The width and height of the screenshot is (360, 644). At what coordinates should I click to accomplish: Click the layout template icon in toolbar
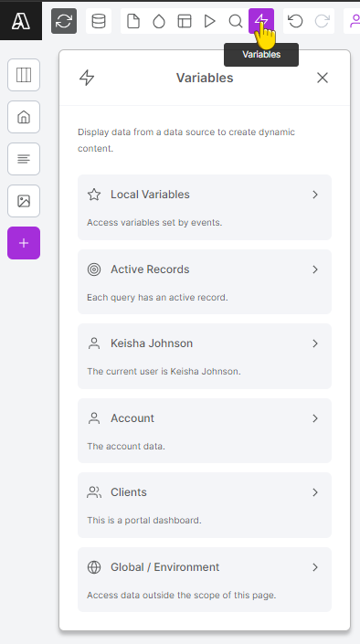(x=185, y=21)
